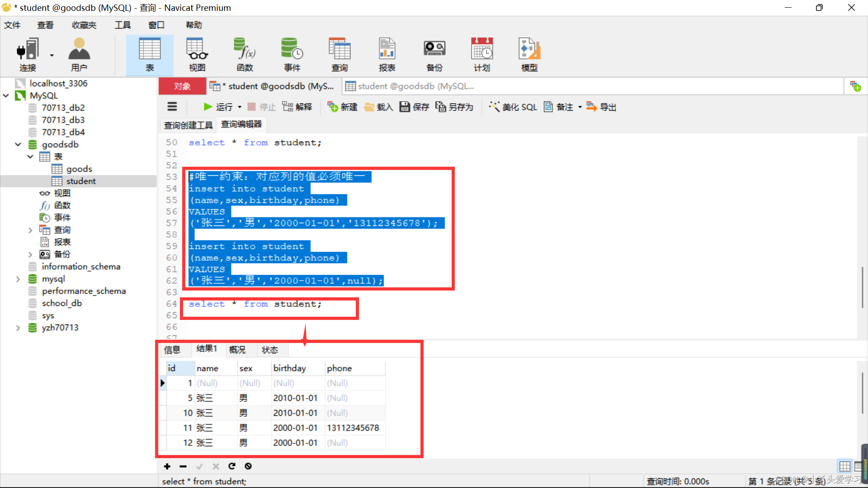Image resolution: width=868 pixels, height=488 pixels.
Task: Open the Report (报表) toolbar icon
Action: [387, 55]
